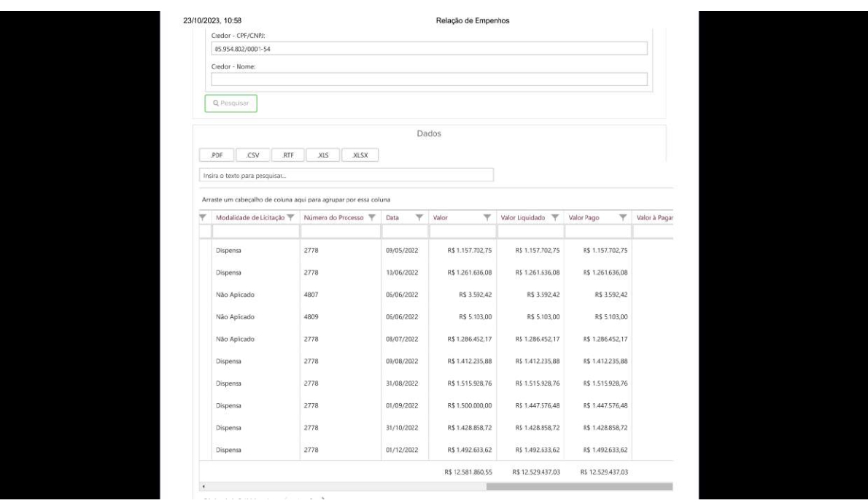Export the data as .XLSX
This screenshot has height=503, width=868.
click(x=360, y=155)
